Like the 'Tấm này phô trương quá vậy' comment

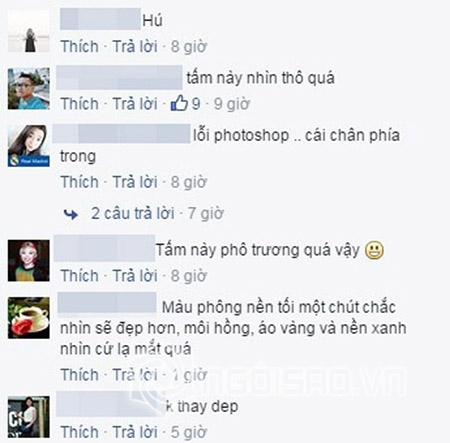point(80,276)
